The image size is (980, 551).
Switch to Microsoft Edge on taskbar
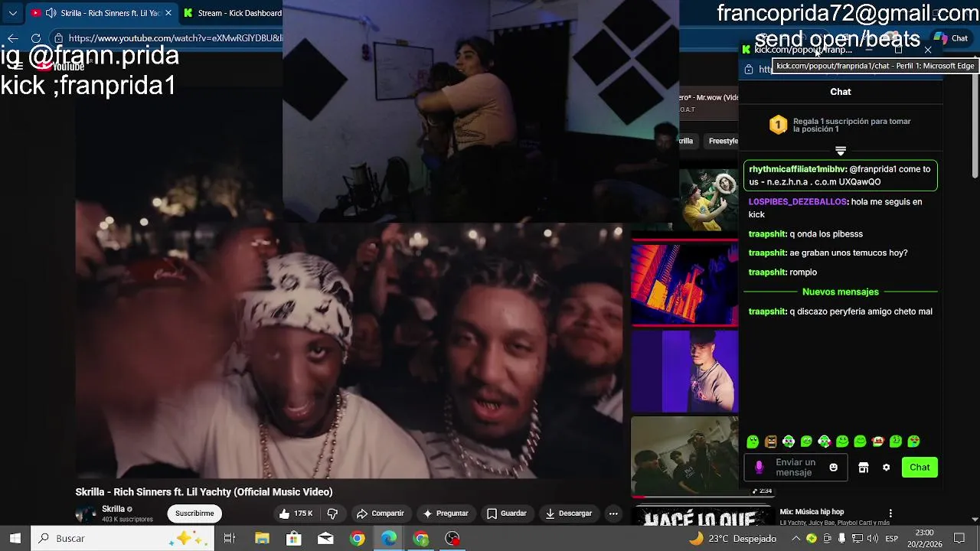[x=389, y=538]
